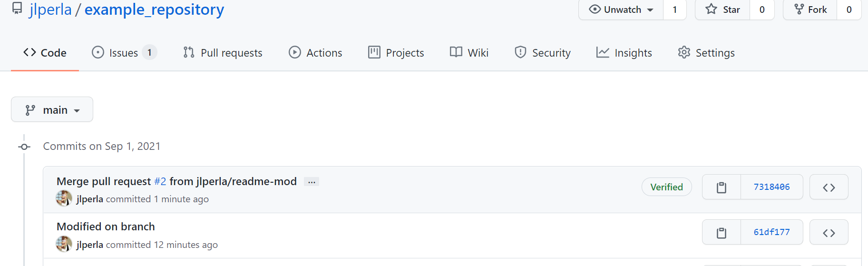
Task: Copy full SHA for commit 61df177
Action: click(721, 233)
